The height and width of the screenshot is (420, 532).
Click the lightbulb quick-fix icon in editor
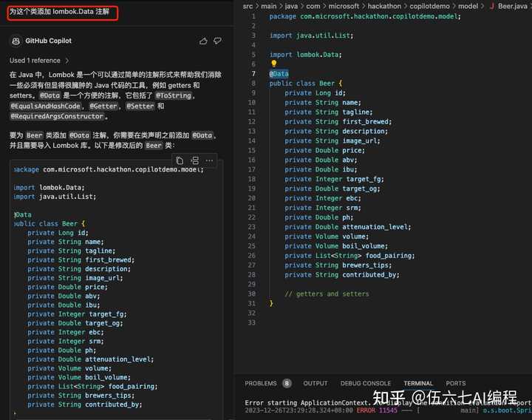tap(274, 64)
